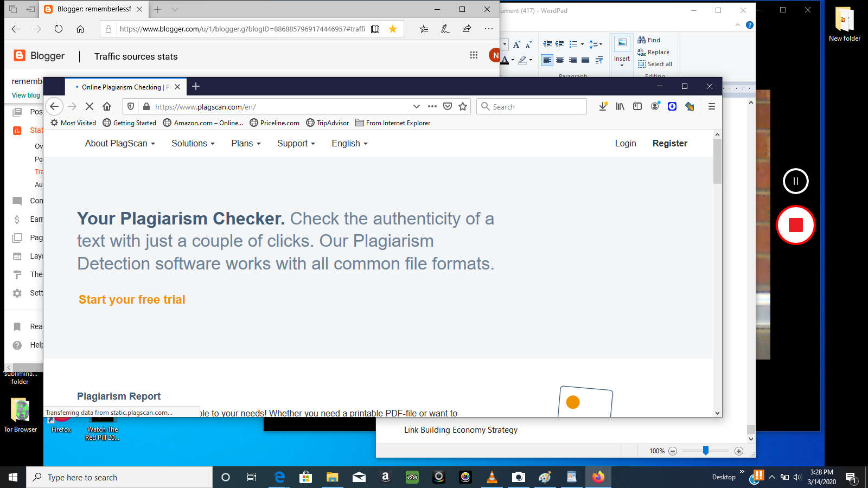Pause the screen recording
The width and height of the screenshot is (868, 488).
coord(796,181)
